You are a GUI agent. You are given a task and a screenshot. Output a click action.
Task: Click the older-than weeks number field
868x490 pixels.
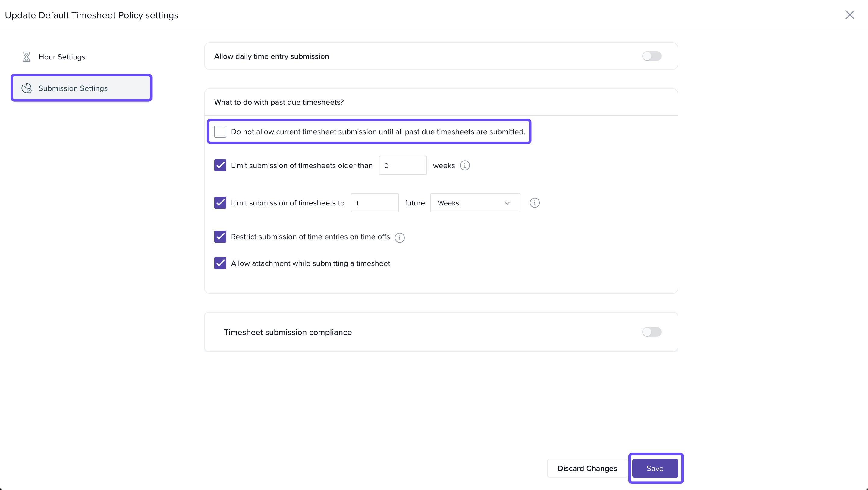coord(403,166)
